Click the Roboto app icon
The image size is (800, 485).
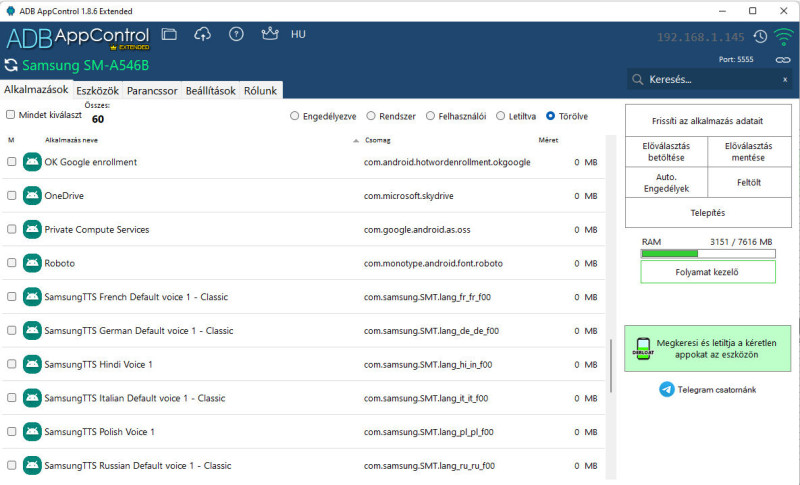click(x=32, y=263)
